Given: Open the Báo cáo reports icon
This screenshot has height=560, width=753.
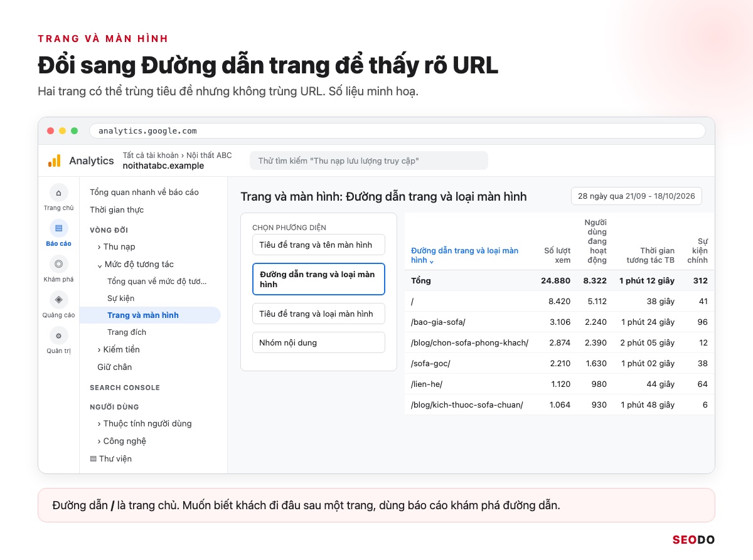Looking at the screenshot, I should point(58,228).
